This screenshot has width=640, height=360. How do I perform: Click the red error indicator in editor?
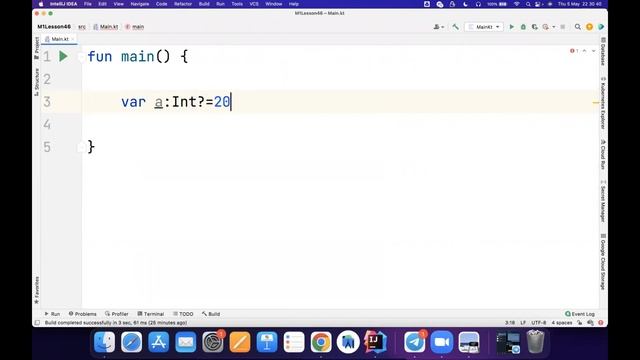[574, 51]
